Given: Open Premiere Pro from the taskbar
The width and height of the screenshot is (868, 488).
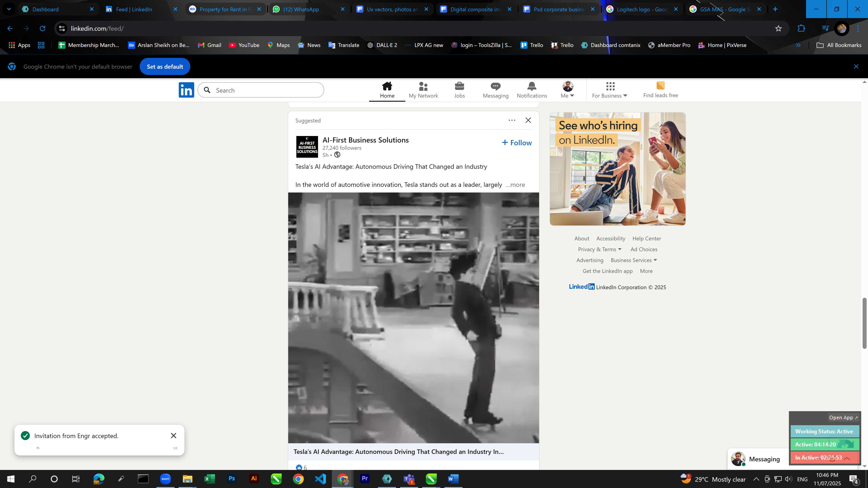Looking at the screenshot, I should click(365, 479).
